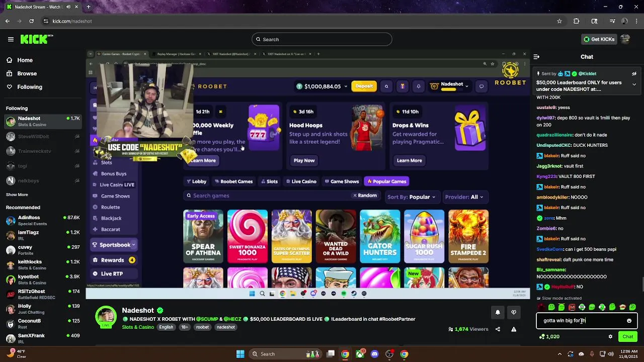644x362 pixels.
Task: Show hidden system tray icons
Action: tap(560, 354)
